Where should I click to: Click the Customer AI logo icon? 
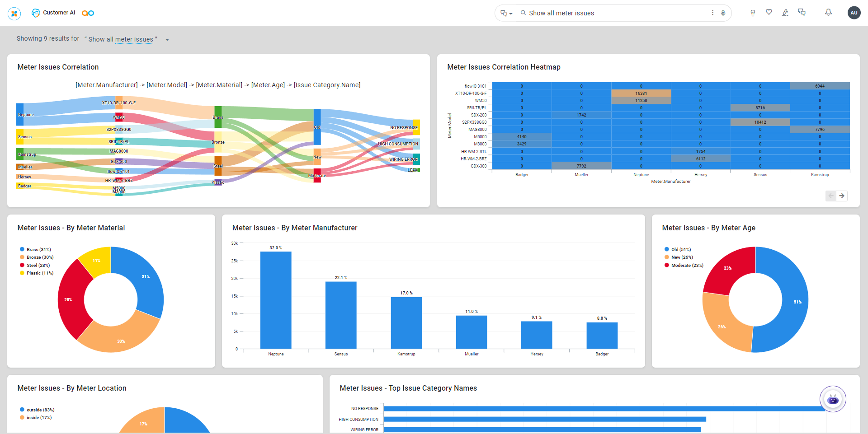pos(36,13)
